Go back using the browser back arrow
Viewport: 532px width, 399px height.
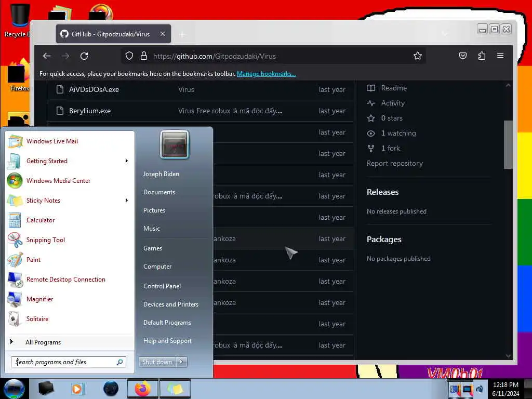point(47,56)
